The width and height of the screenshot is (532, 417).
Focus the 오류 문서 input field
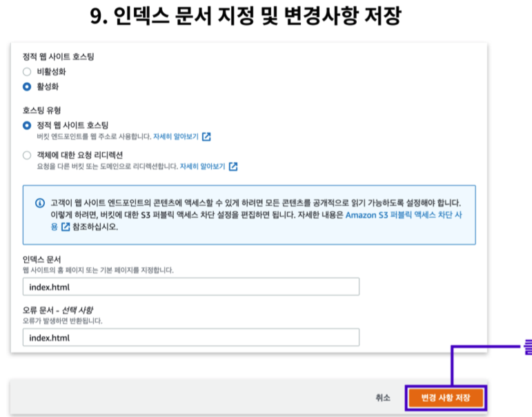pyautogui.click(x=191, y=337)
